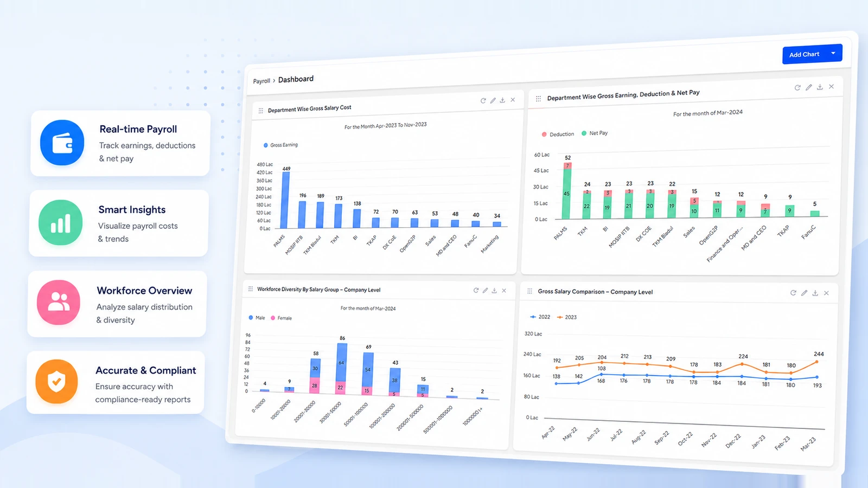868x488 pixels.
Task: Edit the Department Wise Gross Salary Cost chart
Action: tap(493, 100)
